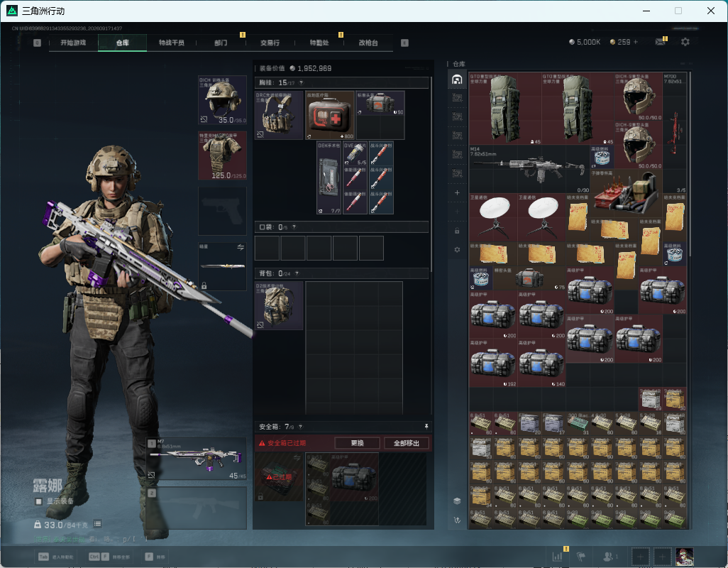Click the auto-sort icon at warehouse sidebar bottom
The image size is (728, 568).
click(x=457, y=520)
